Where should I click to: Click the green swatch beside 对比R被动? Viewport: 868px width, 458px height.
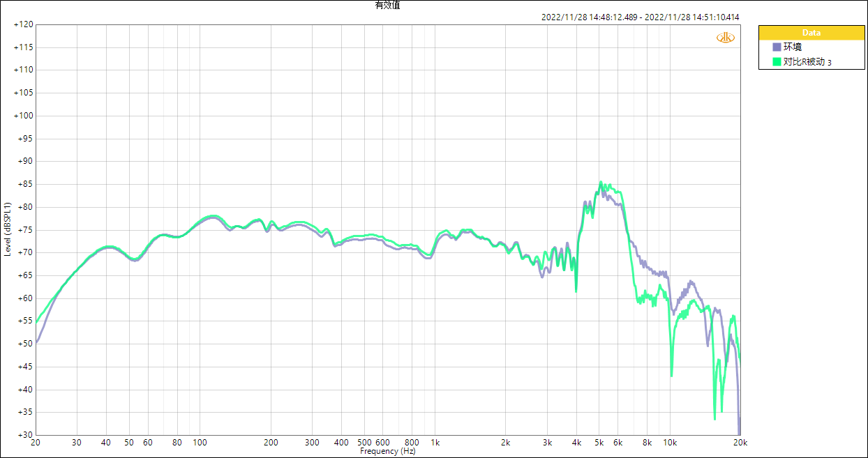click(777, 61)
